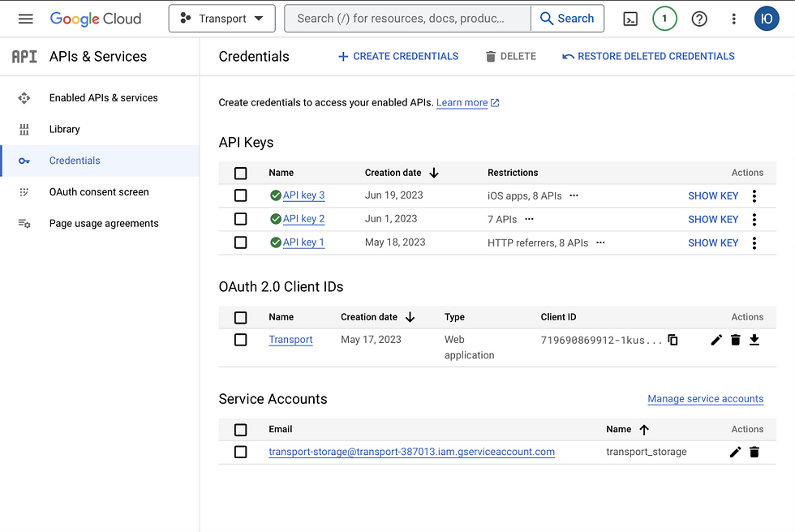Open the Transport OAuth client link

point(290,340)
